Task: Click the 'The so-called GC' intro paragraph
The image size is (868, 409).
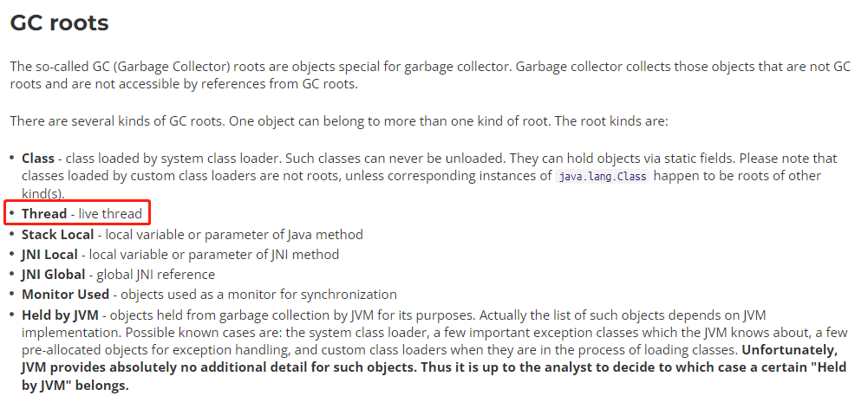Action: [430, 76]
